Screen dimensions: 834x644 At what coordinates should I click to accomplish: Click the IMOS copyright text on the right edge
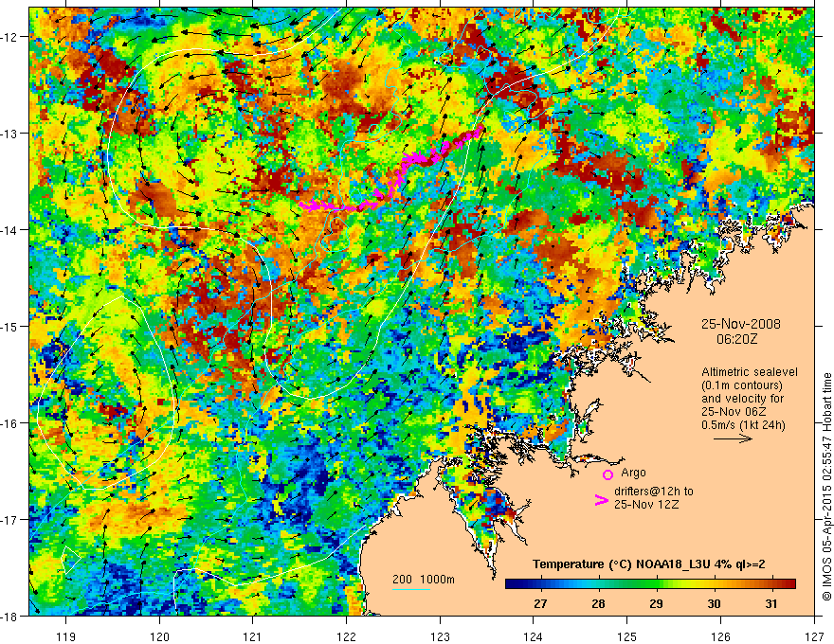pyautogui.click(x=827, y=486)
